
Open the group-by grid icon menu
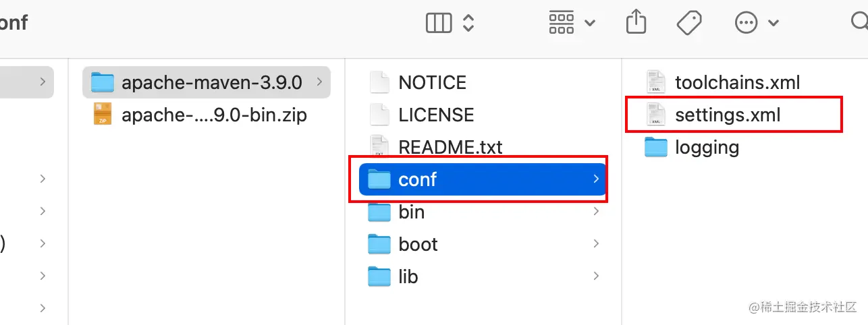(562, 23)
